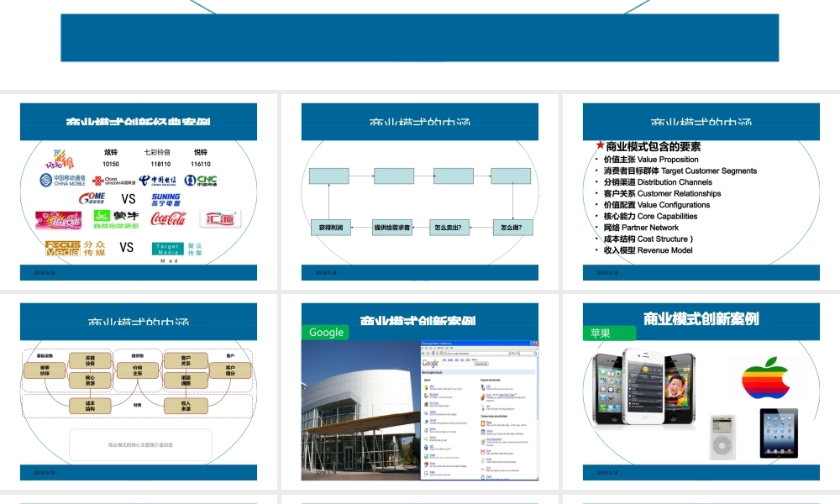Open the Google case study slide

(x=419, y=391)
